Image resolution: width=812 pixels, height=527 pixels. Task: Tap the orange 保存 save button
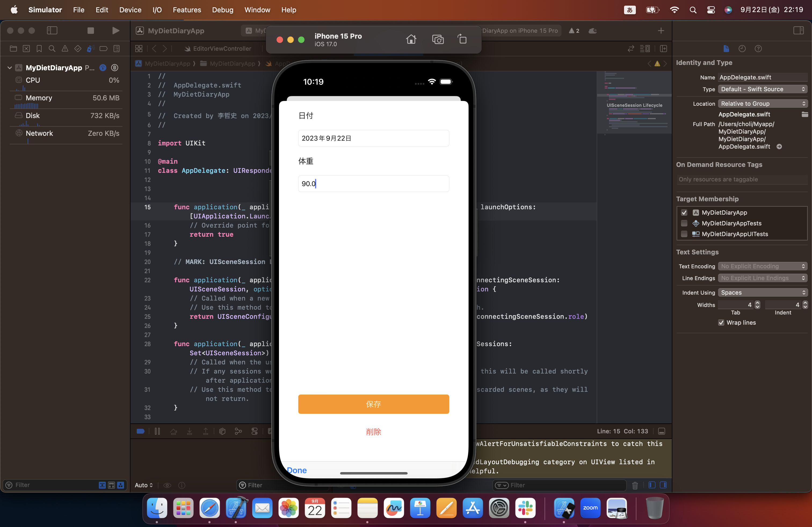373,404
